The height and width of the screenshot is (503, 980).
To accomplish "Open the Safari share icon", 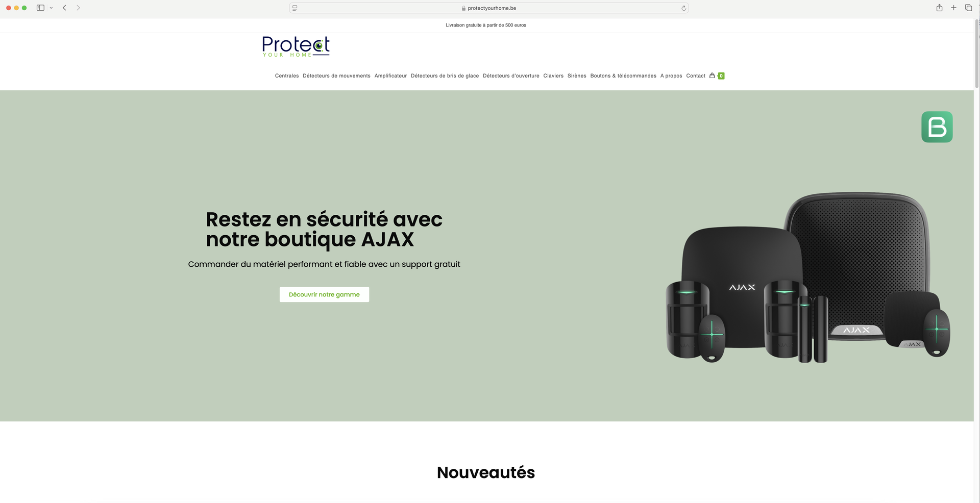I will pos(939,8).
